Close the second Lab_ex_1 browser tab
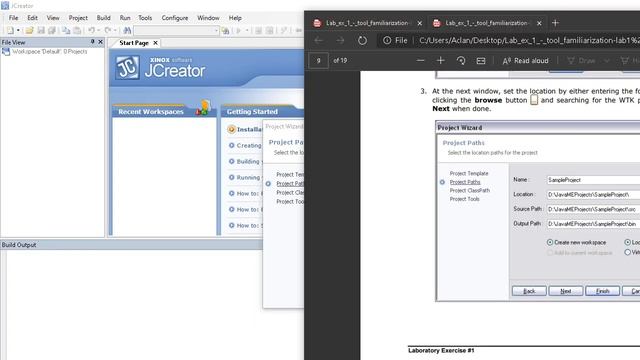This screenshot has height=360, width=640. point(539,23)
